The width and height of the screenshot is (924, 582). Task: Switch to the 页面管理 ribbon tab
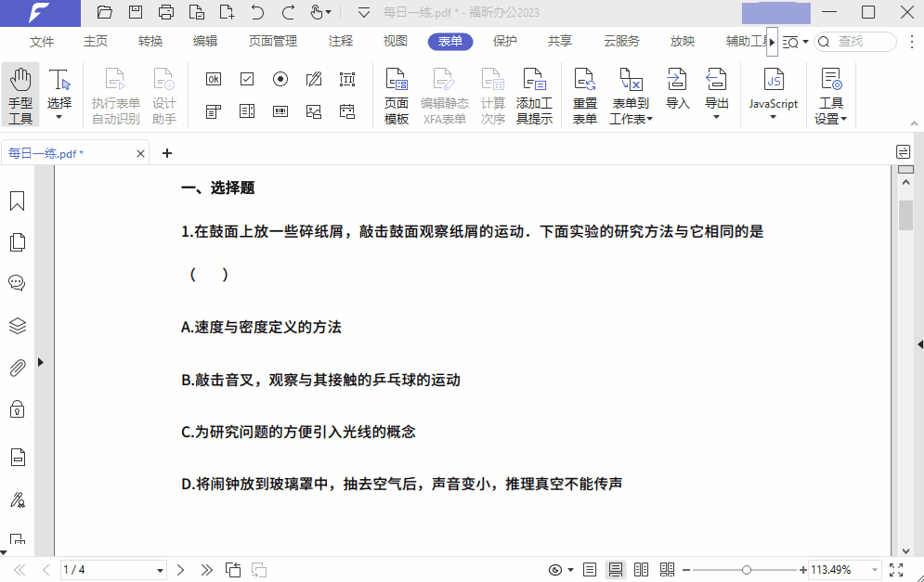click(272, 42)
